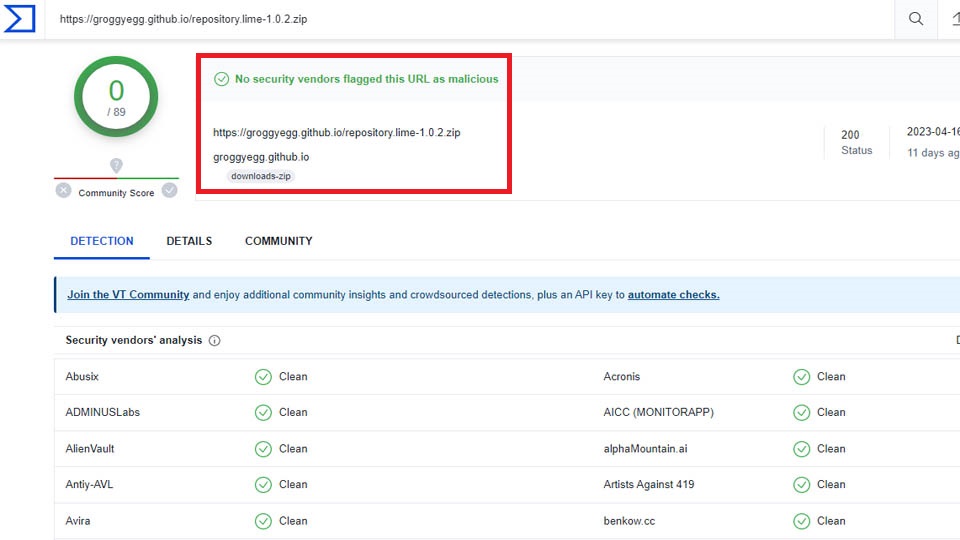
Task: Click the 'benkow.cc' vendor name
Action: pos(629,521)
